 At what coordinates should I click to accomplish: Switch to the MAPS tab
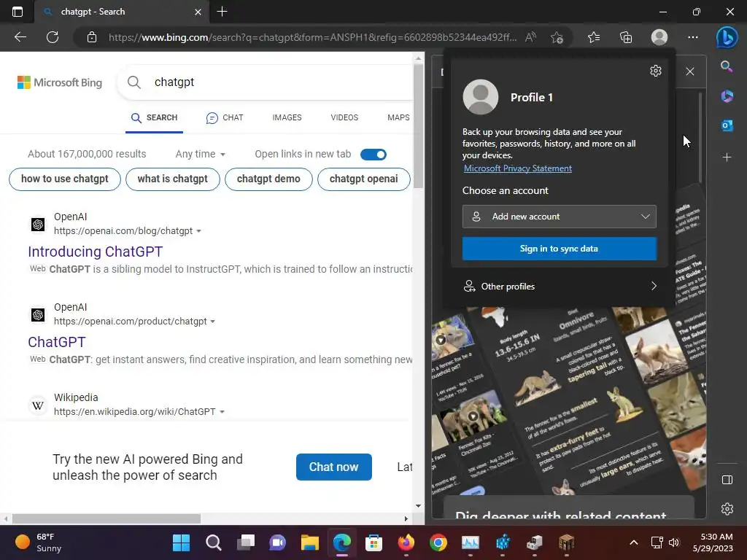(x=398, y=117)
